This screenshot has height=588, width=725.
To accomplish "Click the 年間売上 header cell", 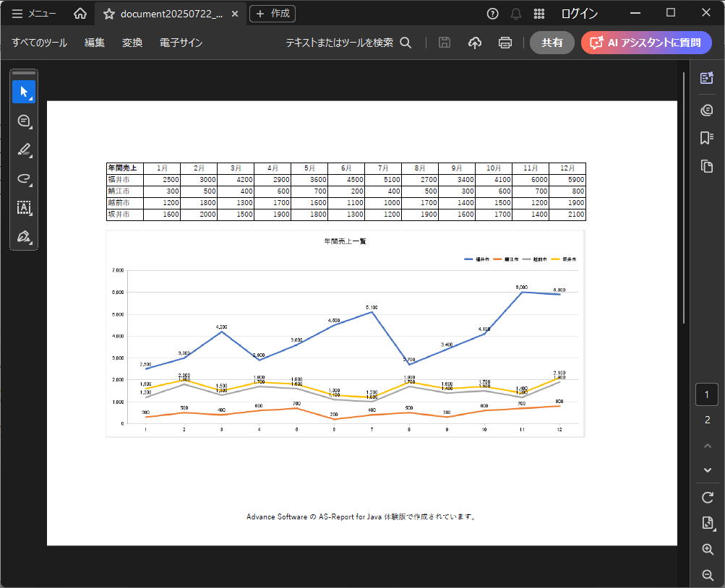I will click(125, 168).
